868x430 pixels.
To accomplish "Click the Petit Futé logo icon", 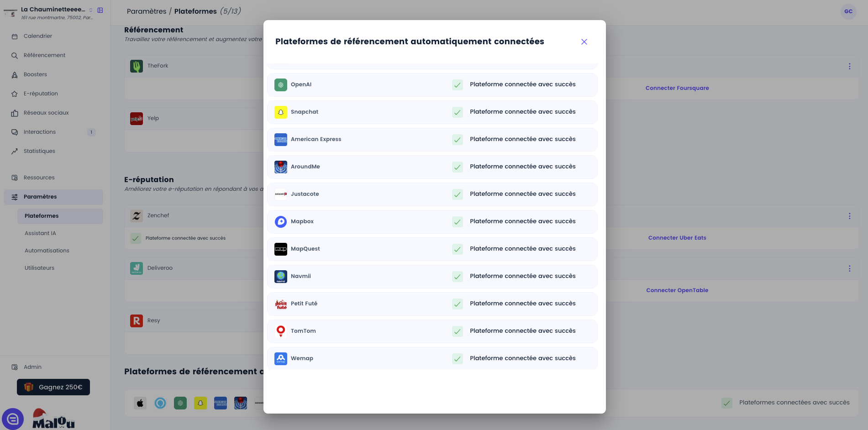I will (x=281, y=304).
